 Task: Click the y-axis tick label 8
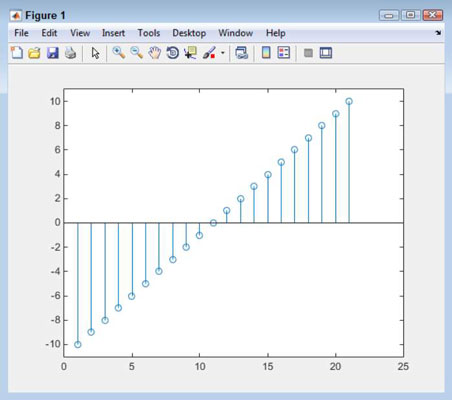pos(58,126)
